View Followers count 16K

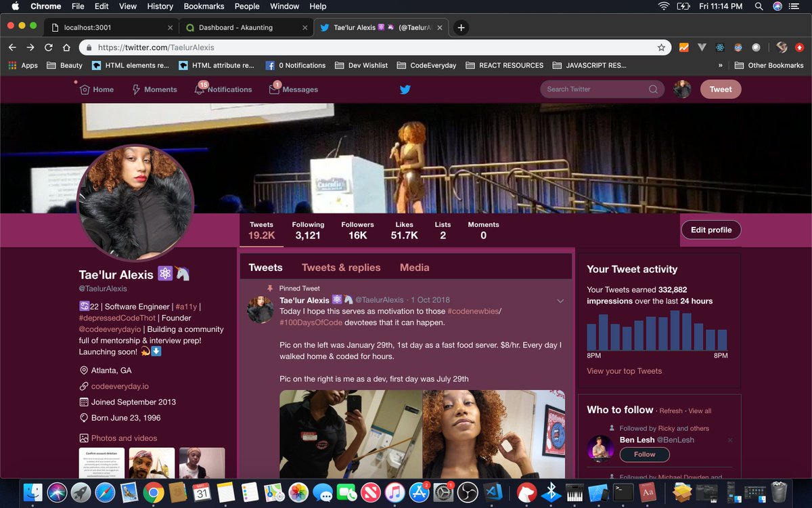(357, 230)
